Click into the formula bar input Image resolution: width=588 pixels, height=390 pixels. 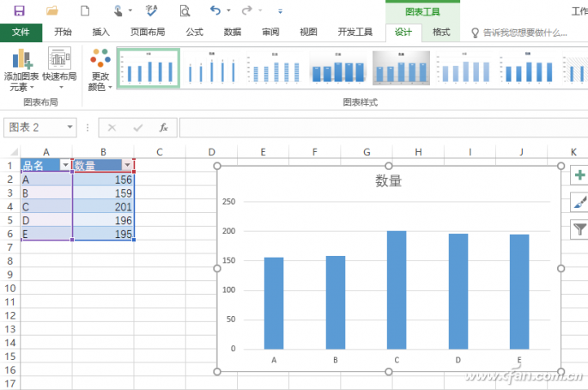tap(383, 128)
